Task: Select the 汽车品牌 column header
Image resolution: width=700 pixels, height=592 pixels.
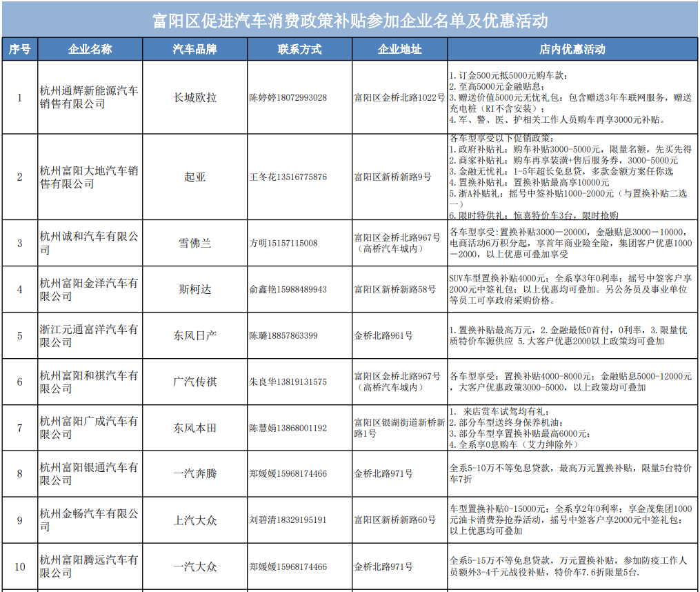Action: tap(194, 49)
